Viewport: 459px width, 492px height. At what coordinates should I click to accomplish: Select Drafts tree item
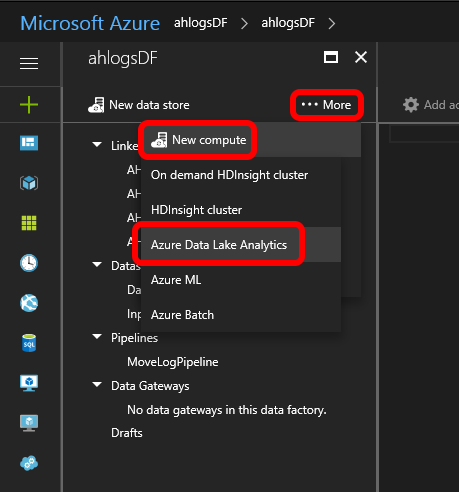(127, 433)
